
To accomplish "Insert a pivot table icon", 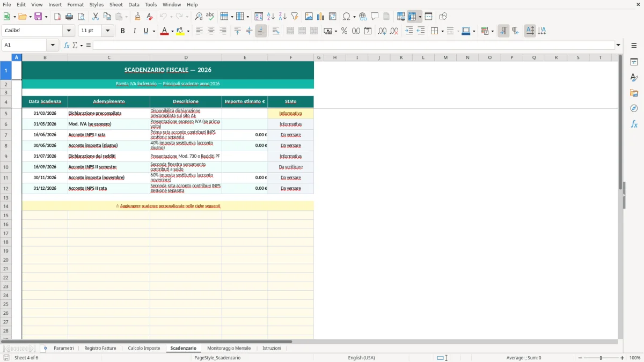I will (333, 17).
